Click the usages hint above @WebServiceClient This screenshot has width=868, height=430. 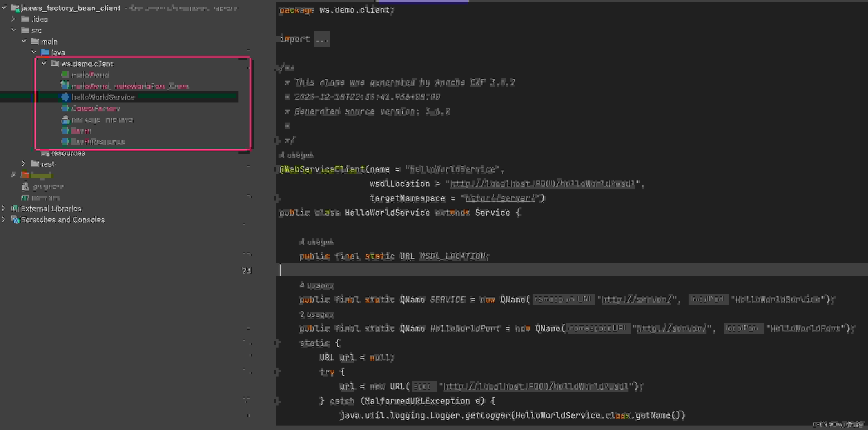pos(296,155)
